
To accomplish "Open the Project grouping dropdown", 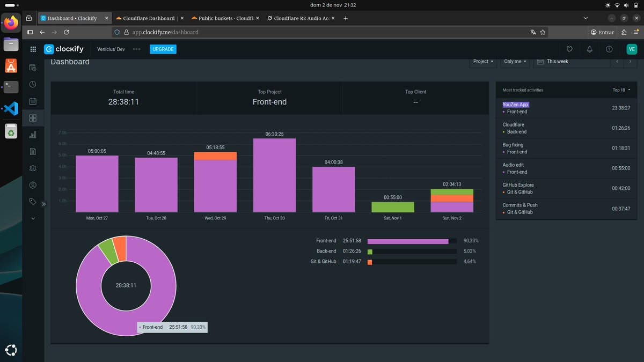I will tap(484, 62).
